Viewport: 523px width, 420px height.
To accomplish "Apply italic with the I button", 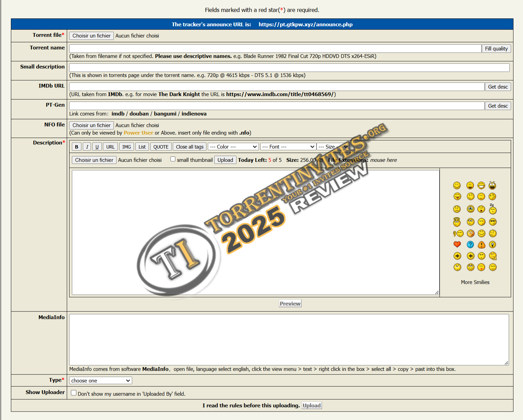I will pyautogui.click(x=87, y=146).
